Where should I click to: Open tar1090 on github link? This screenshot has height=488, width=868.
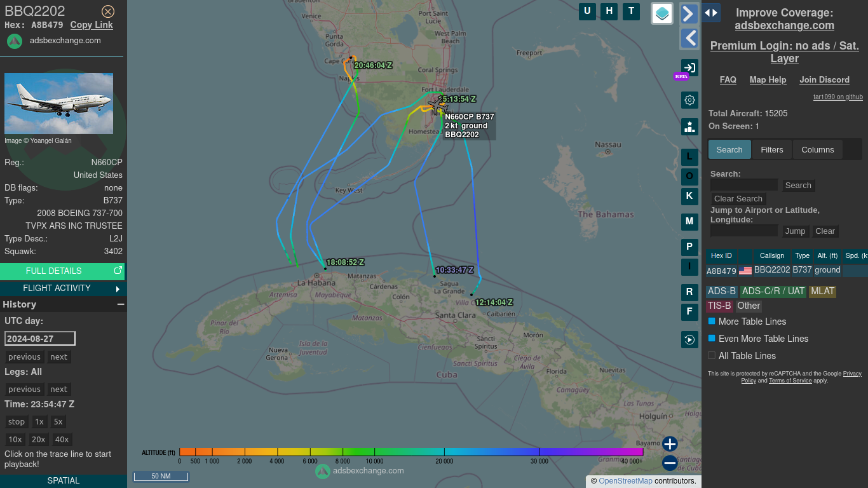[838, 97]
